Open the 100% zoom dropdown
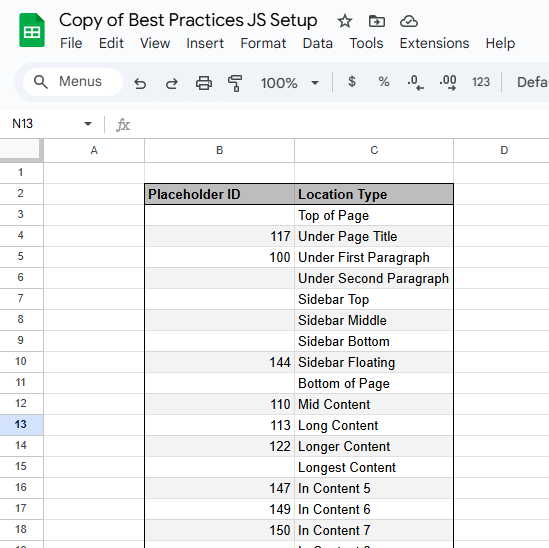 (x=290, y=83)
